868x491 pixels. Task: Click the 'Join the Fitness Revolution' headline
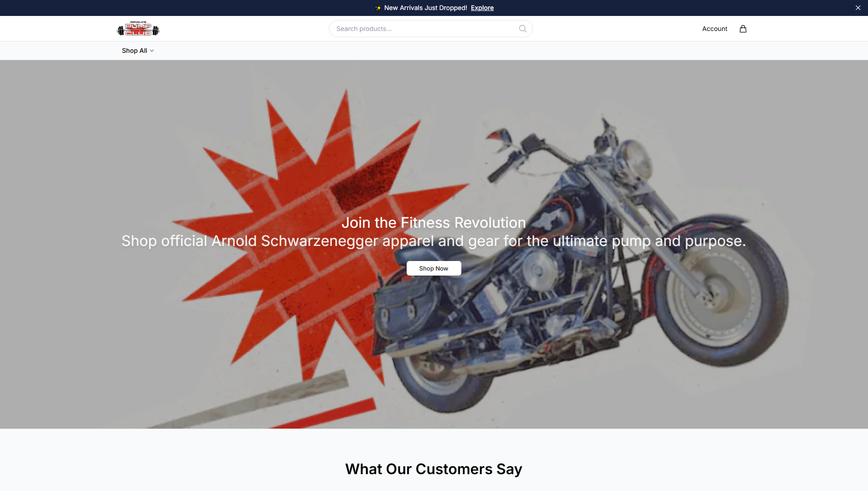tap(434, 223)
